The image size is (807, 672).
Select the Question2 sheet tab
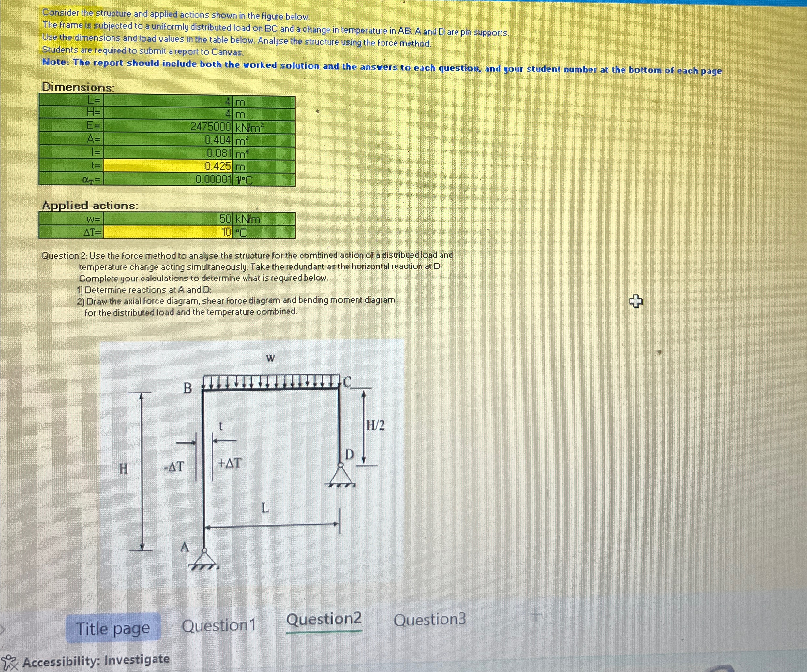(x=324, y=619)
